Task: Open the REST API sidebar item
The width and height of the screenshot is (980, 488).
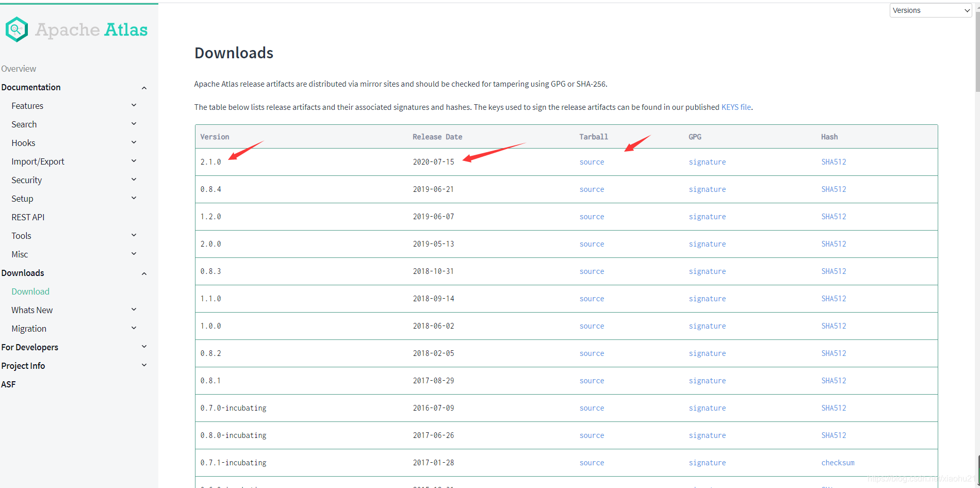Action: pos(28,217)
